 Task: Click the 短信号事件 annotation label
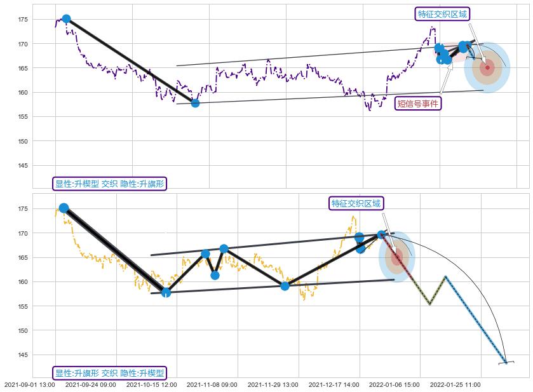(x=417, y=103)
